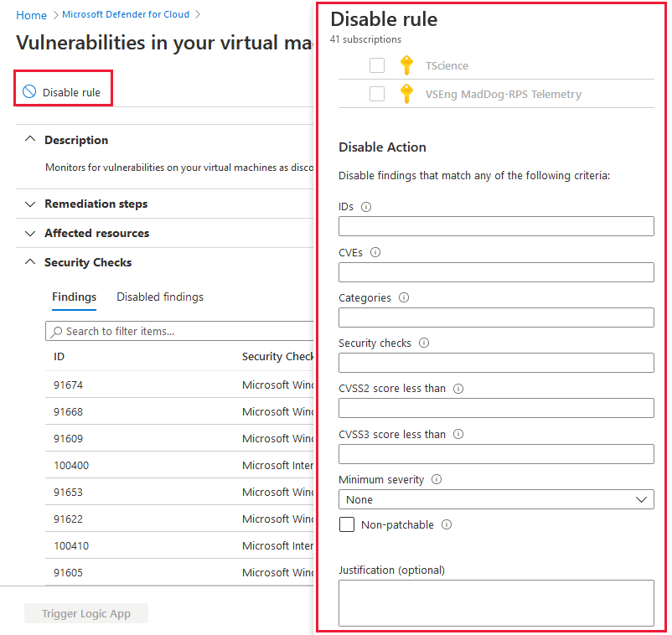Viewport: 672px width, 635px height.
Task: Click info icon for CVSS2 score
Action: coord(458,389)
